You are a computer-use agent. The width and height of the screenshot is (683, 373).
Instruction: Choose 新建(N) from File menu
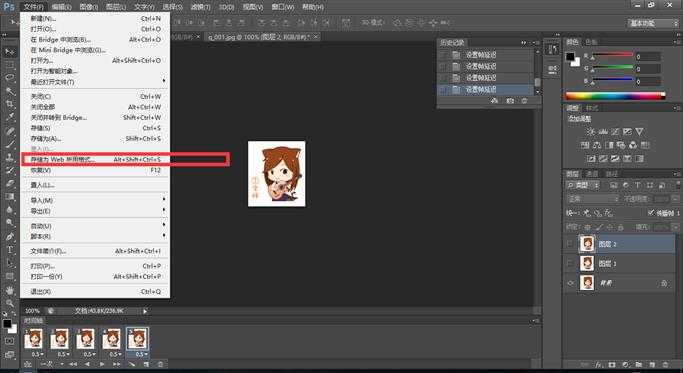click(x=95, y=18)
